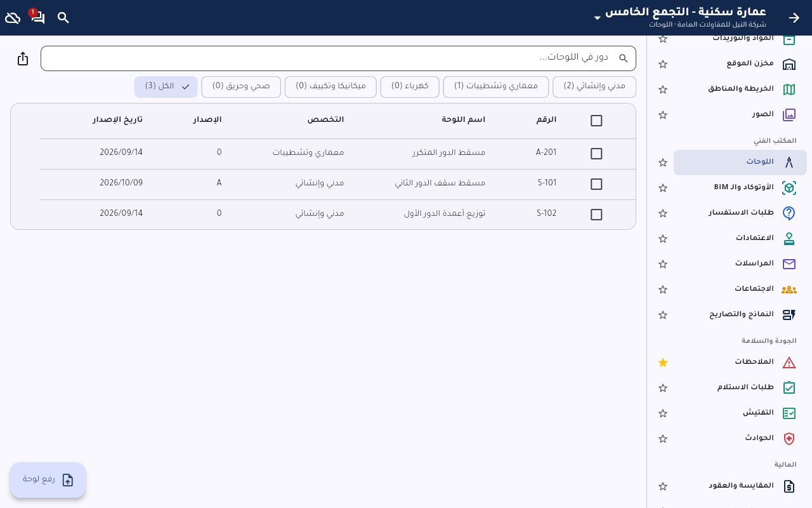Click the رفع لوحة upload button
812x508 pixels.
coord(48,480)
